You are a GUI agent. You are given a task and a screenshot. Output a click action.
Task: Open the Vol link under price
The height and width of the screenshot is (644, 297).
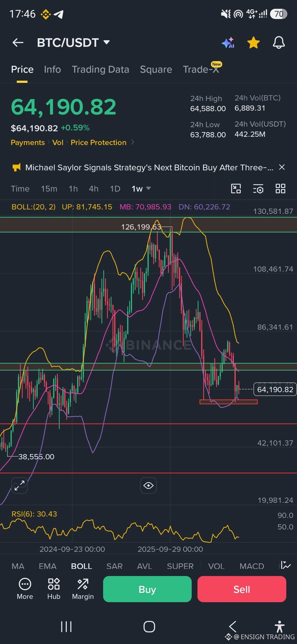click(58, 143)
